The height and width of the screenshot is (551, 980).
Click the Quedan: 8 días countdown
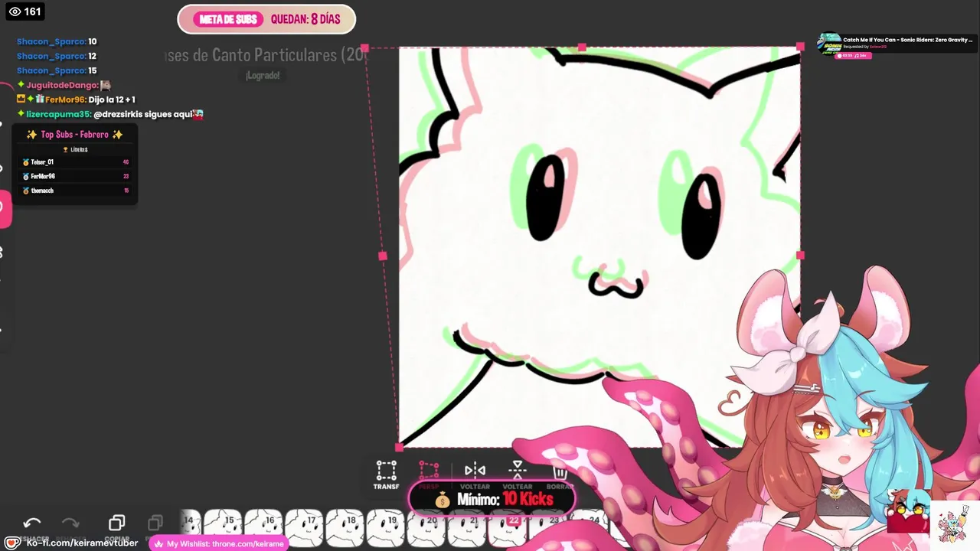(x=305, y=20)
